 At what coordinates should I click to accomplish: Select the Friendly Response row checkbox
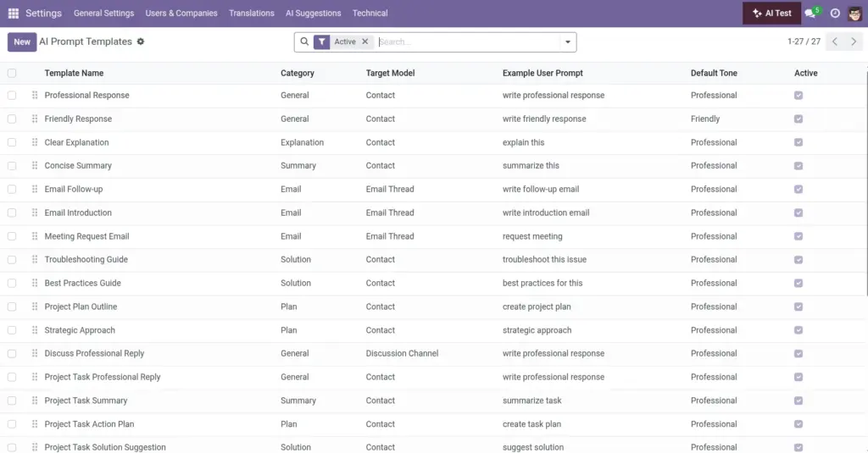[12, 119]
